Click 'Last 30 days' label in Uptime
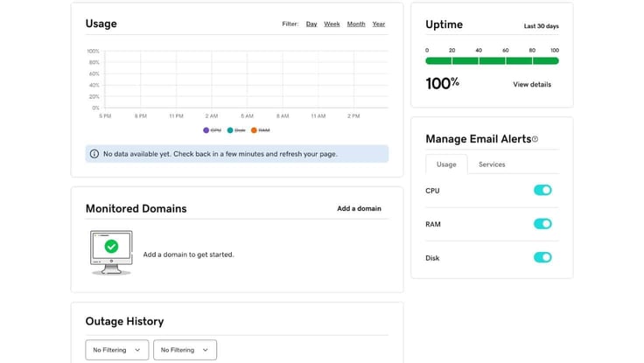Viewport: 644px width, 363px height. click(542, 26)
